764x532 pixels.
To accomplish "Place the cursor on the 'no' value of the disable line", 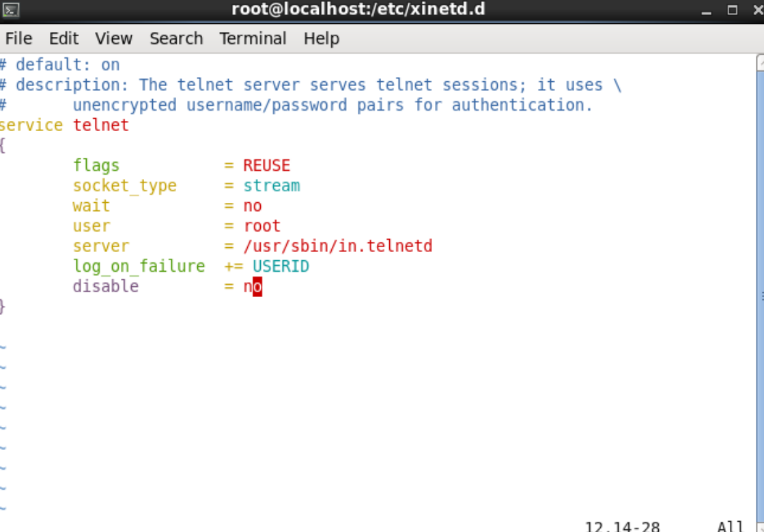I will pyautogui.click(x=253, y=286).
